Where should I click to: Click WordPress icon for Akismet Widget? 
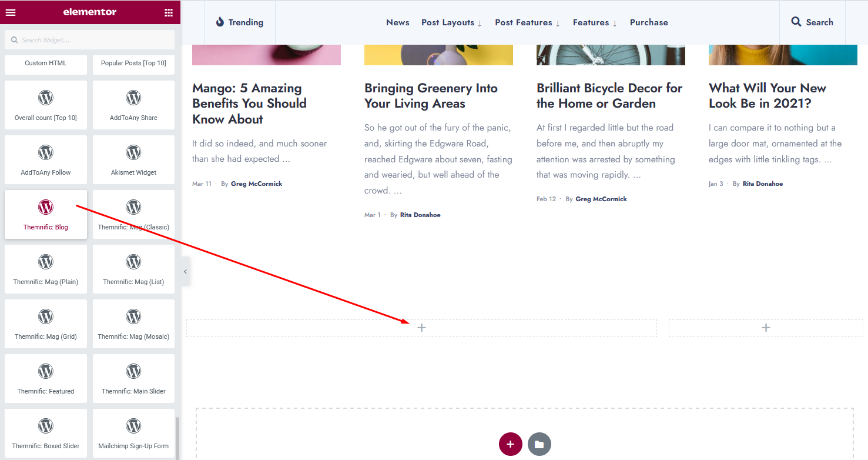(x=133, y=152)
